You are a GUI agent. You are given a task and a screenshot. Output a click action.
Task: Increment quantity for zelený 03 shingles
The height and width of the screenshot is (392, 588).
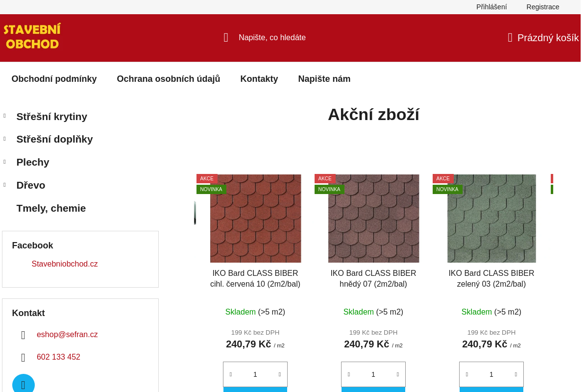coord(516,374)
